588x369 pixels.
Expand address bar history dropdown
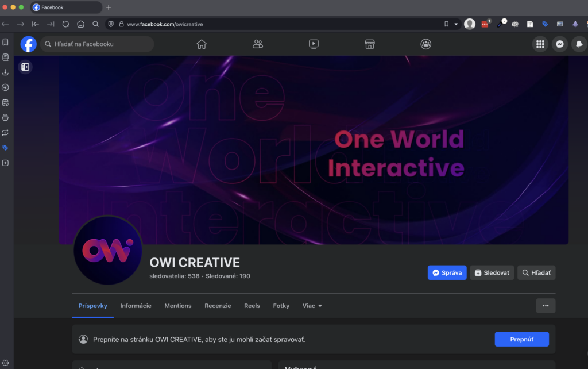(456, 24)
